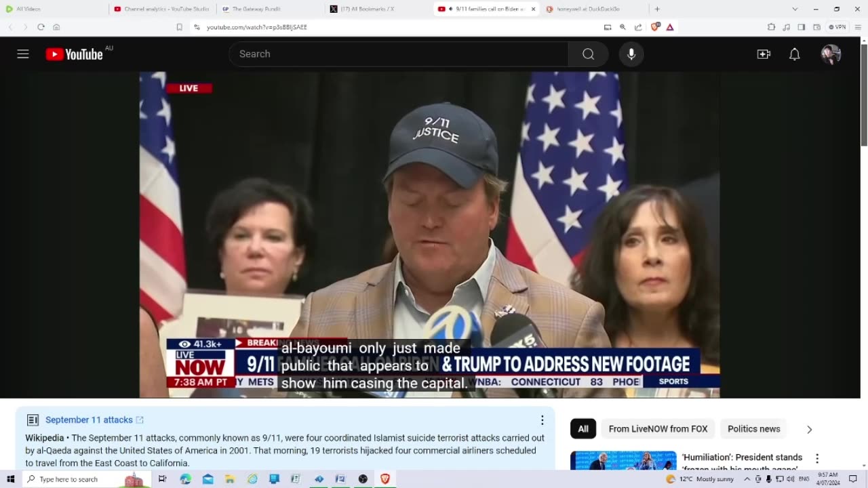Open the account avatar menu
The height and width of the screenshot is (488, 868).
831,54
